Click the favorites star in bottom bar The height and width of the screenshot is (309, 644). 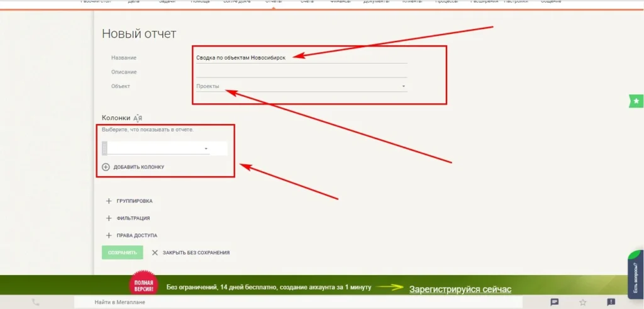pos(582,303)
